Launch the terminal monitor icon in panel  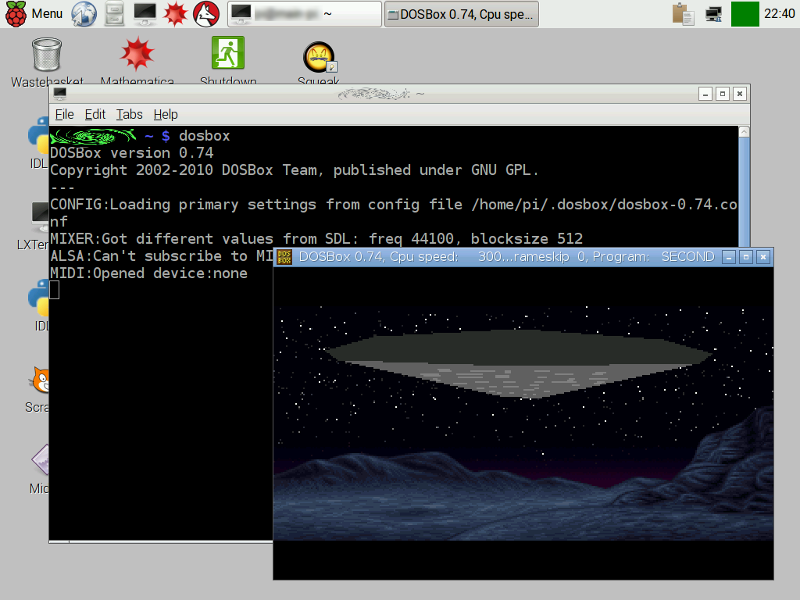click(x=145, y=14)
